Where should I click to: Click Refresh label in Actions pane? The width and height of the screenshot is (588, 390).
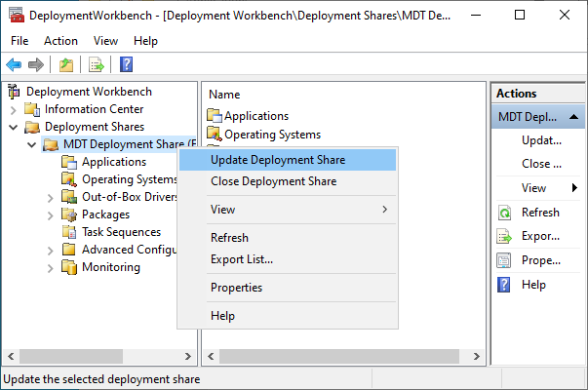coord(540,213)
